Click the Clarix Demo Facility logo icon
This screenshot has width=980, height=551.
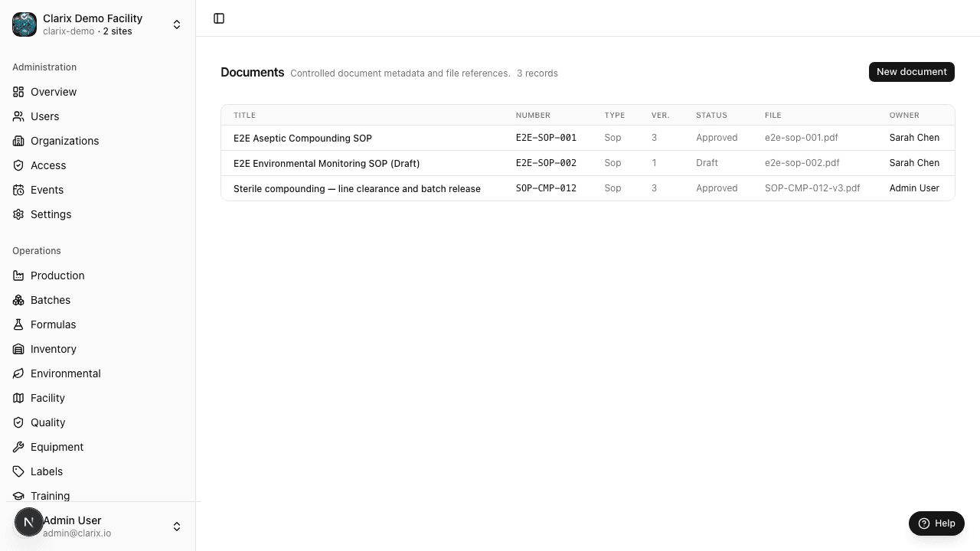tap(24, 24)
